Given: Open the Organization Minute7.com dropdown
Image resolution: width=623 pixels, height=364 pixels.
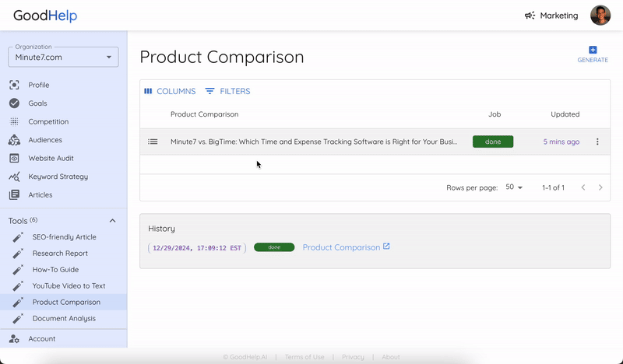Looking at the screenshot, I should pos(63,57).
